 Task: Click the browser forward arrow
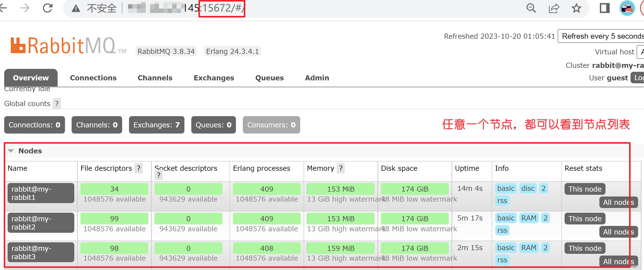tap(25, 8)
